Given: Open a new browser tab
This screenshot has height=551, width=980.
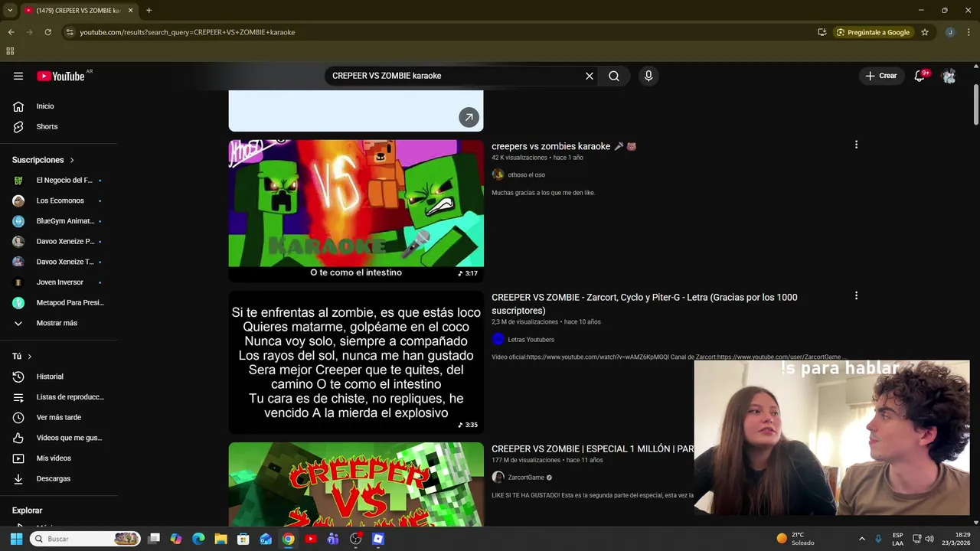Looking at the screenshot, I should pyautogui.click(x=149, y=10).
